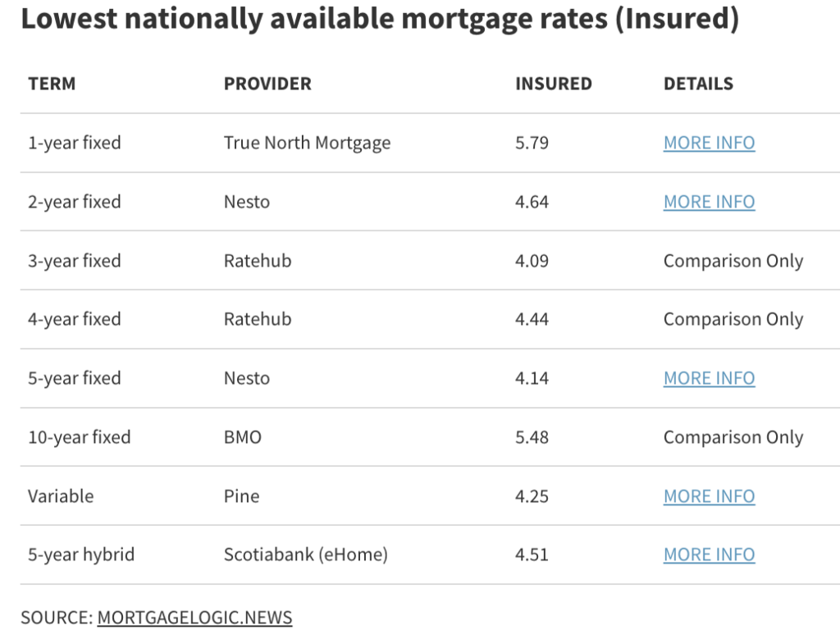Open MORE INFO for 2-year fixed Nesto rate
This screenshot has width=840, height=644.
[709, 202]
